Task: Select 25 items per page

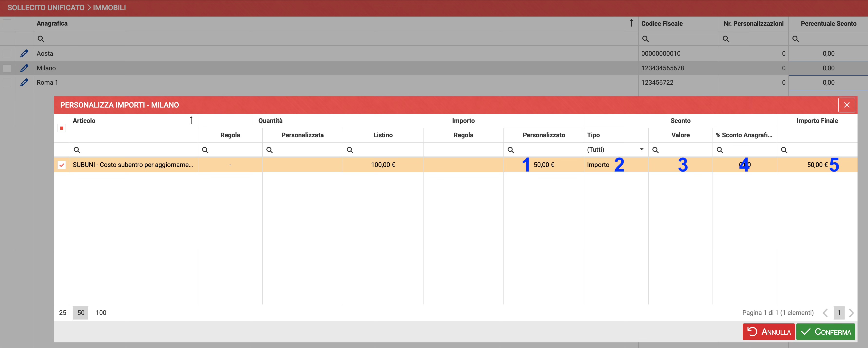Action: (63, 313)
